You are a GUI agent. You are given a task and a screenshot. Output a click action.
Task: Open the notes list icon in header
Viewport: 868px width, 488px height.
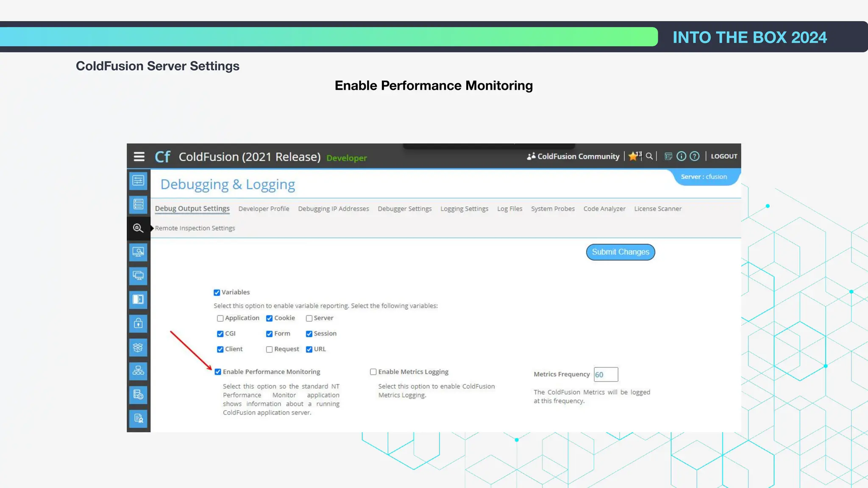pyautogui.click(x=668, y=156)
